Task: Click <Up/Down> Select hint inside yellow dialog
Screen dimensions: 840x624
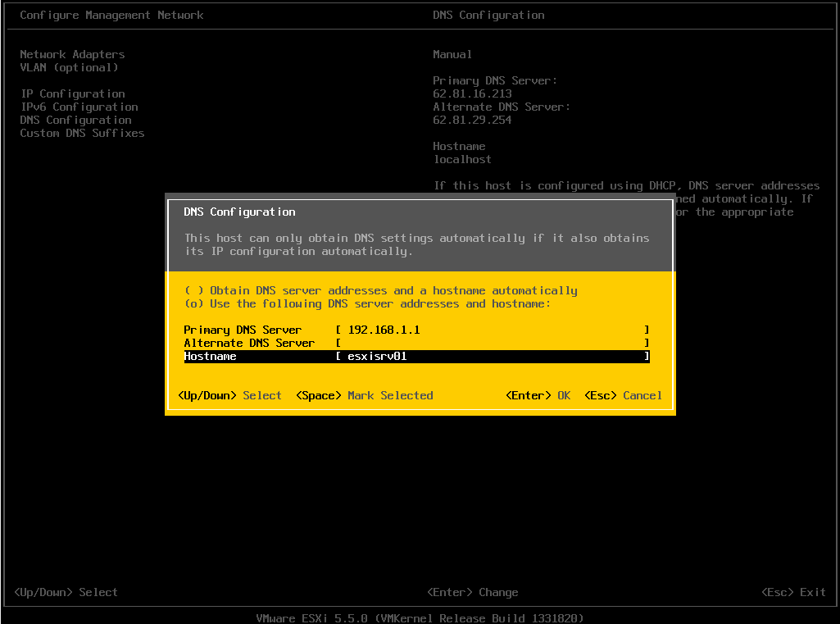Action: point(229,395)
